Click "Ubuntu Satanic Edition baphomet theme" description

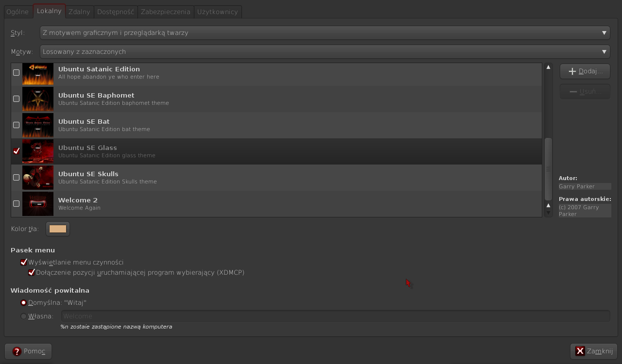(x=114, y=103)
